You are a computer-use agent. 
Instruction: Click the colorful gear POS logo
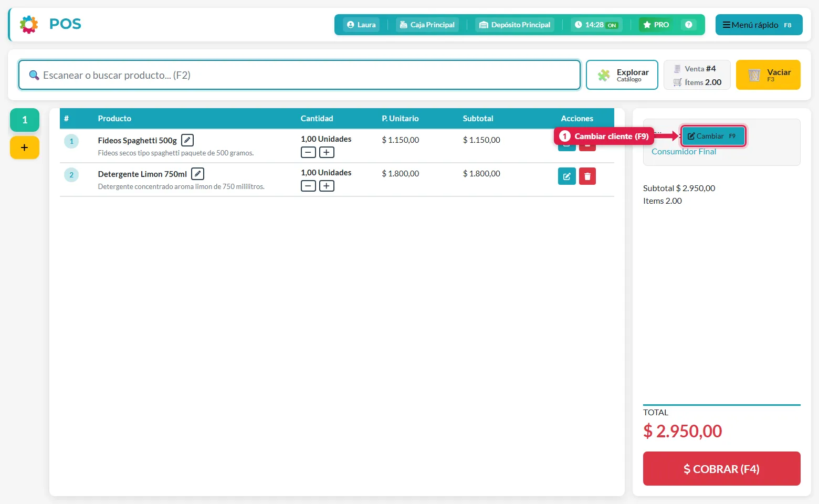pyautogui.click(x=29, y=24)
